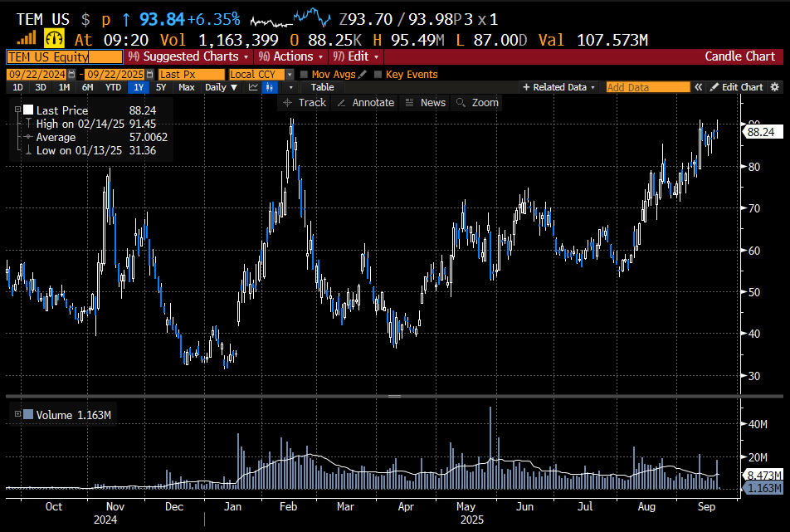790x532 pixels.
Task: Click the start date field 09/22/2024
Action: click(37, 75)
